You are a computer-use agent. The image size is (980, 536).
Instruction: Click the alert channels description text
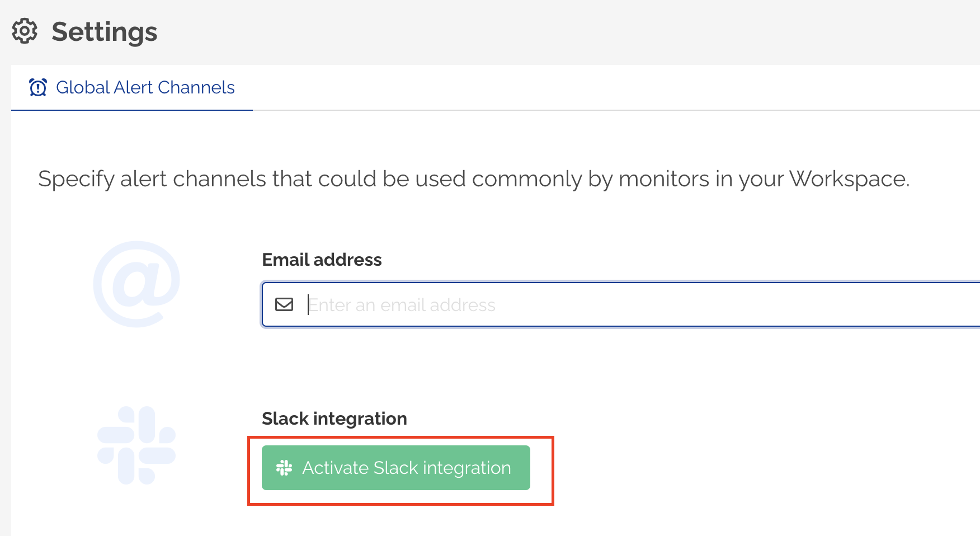(x=474, y=178)
